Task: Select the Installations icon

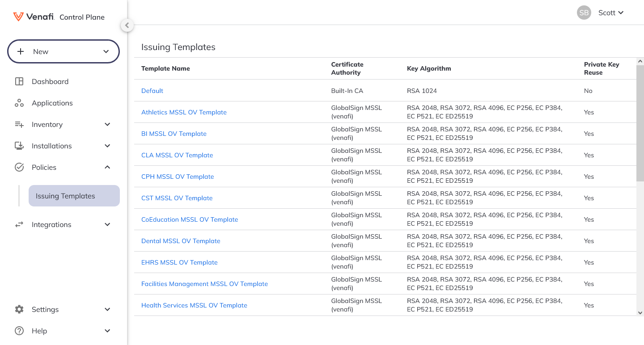Action: click(x=19, y=146)
